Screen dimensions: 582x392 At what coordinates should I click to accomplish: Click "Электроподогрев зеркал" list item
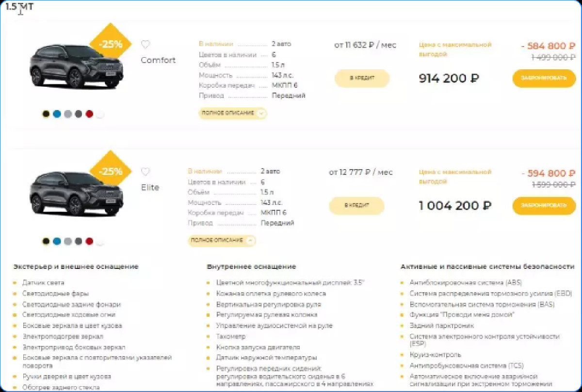tap(63, 336)
